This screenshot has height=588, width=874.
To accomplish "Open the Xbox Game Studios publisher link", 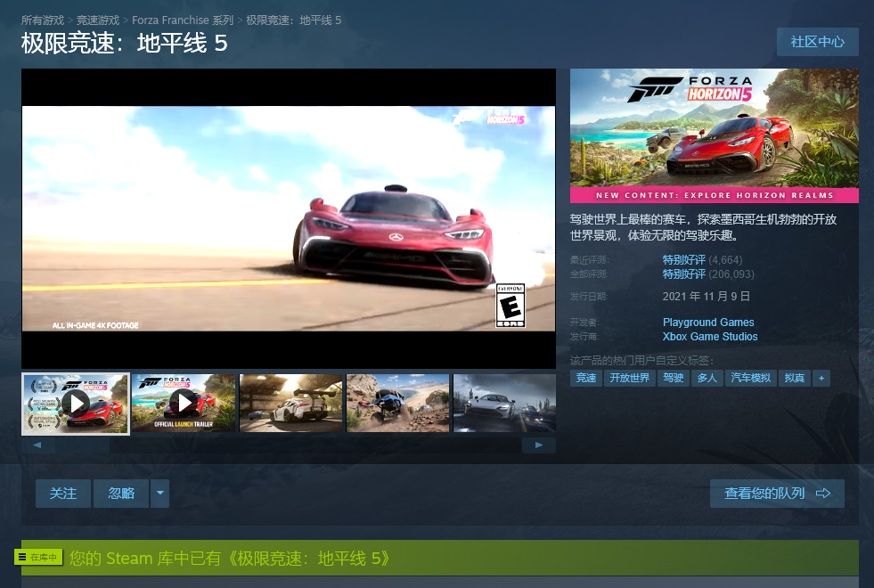I will point(709,337).
